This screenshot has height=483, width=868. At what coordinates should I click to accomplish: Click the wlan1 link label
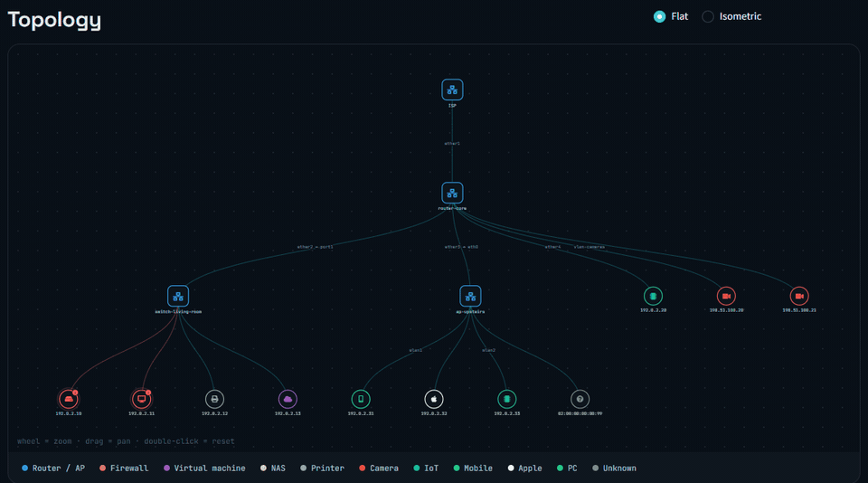click(x=416, y=350)
